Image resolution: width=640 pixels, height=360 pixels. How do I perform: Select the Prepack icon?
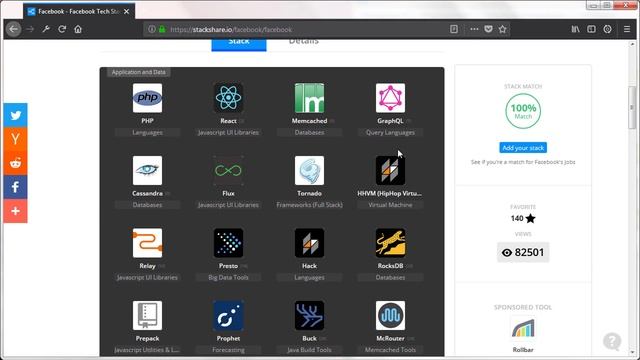[x=147, y=316]
